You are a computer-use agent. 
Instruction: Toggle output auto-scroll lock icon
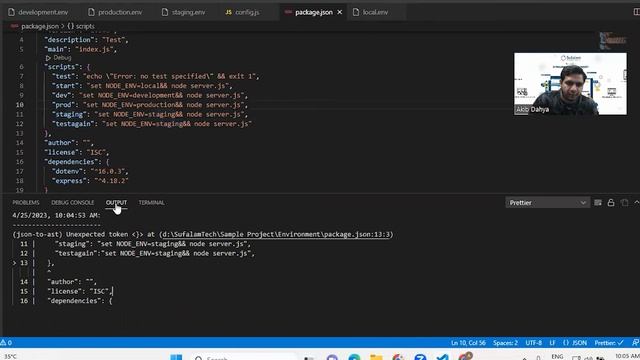pyautogui.click(x=611, y=202)
